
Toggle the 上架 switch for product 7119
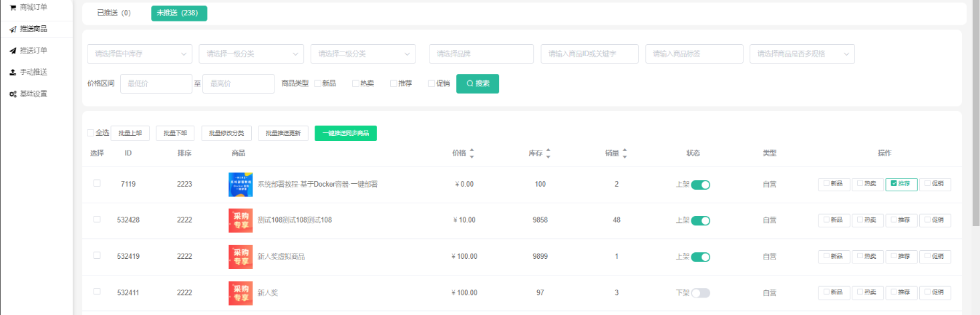coord(700,185)
